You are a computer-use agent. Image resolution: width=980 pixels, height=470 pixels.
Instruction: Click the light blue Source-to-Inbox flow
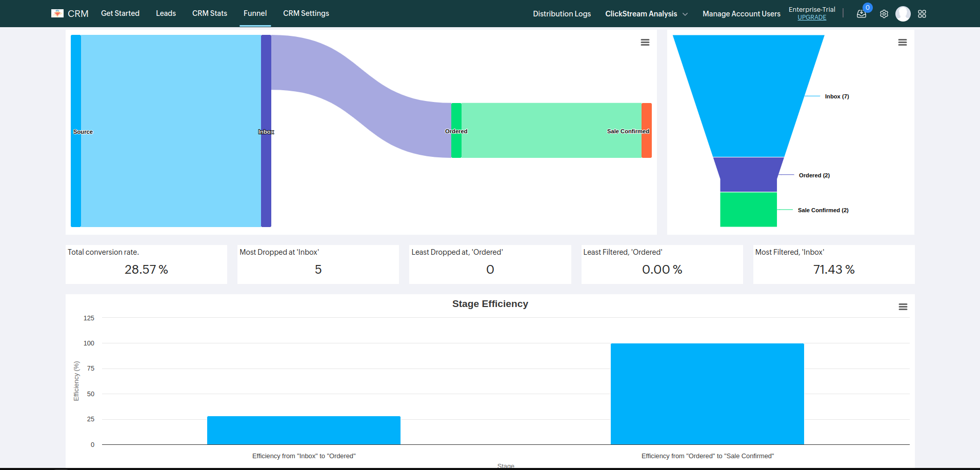pyautogui.click(x=171, y=131)
